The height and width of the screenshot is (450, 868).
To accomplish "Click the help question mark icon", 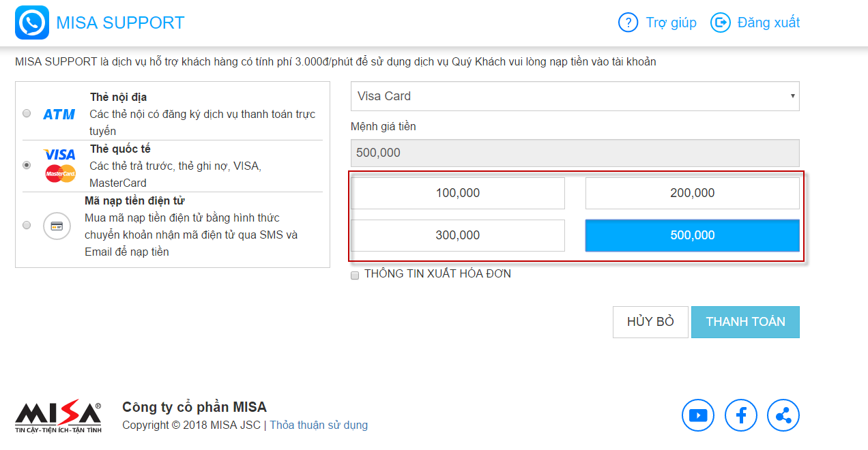I will [x=628, y=22].
